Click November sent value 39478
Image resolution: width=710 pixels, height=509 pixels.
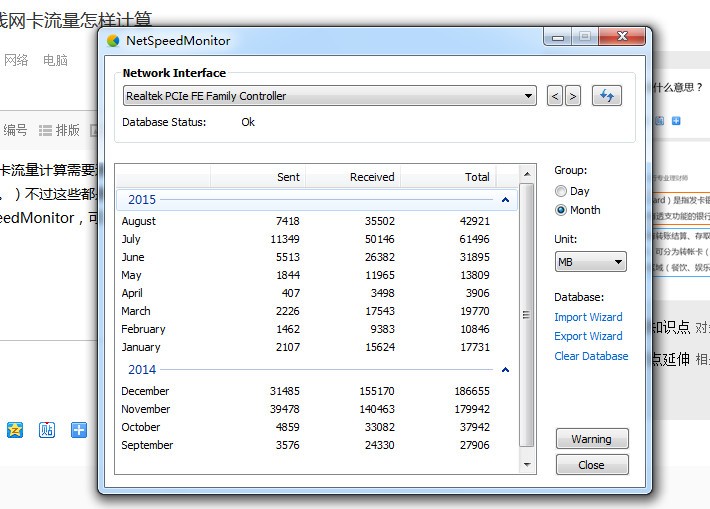pos(285,409)
